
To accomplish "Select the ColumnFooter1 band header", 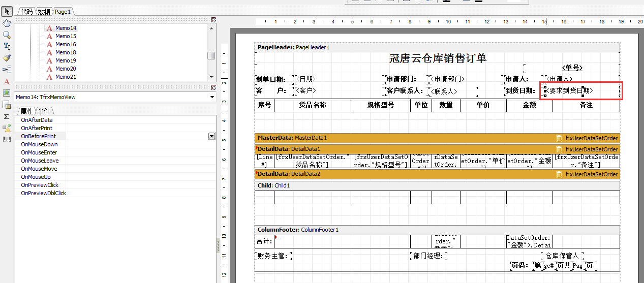I will tap(437, 230).
